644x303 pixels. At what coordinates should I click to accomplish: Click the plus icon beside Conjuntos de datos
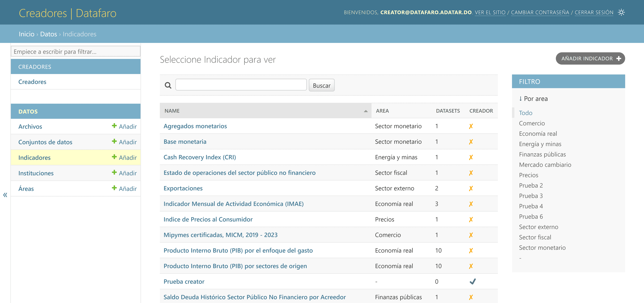[114, 141]
